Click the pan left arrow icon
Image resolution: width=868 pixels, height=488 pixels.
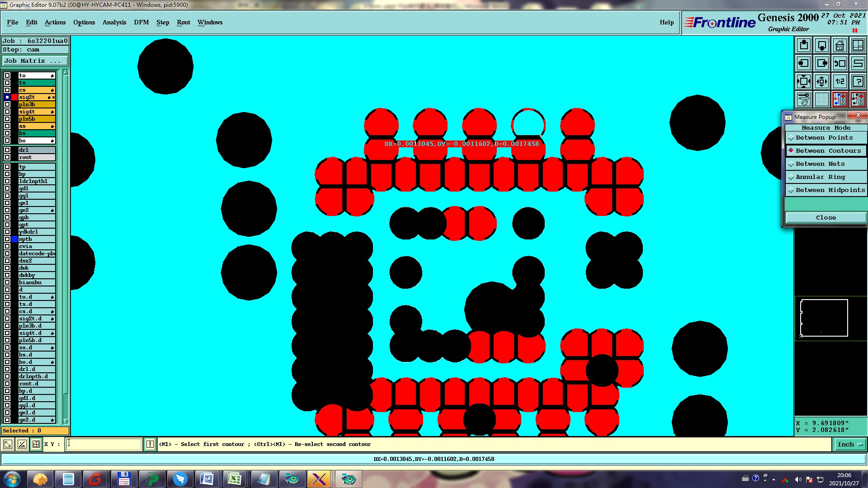click(803, 63)
